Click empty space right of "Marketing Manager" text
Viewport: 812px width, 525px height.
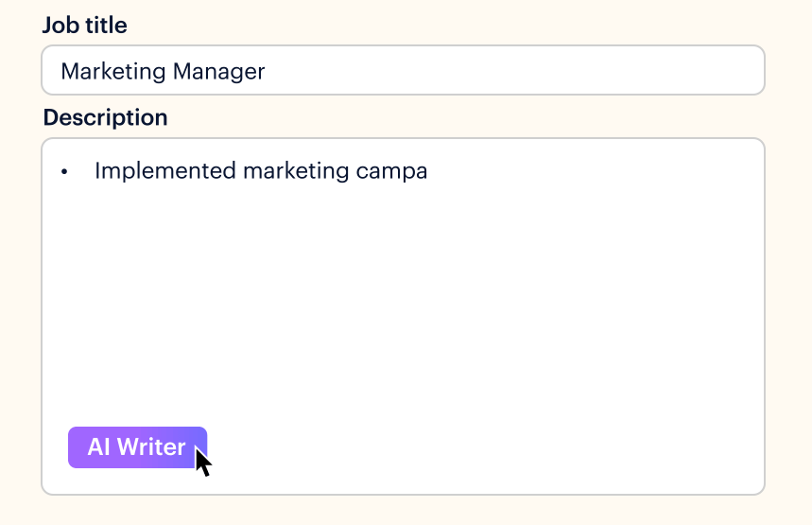pyautogui.click(x=512, y=71)
